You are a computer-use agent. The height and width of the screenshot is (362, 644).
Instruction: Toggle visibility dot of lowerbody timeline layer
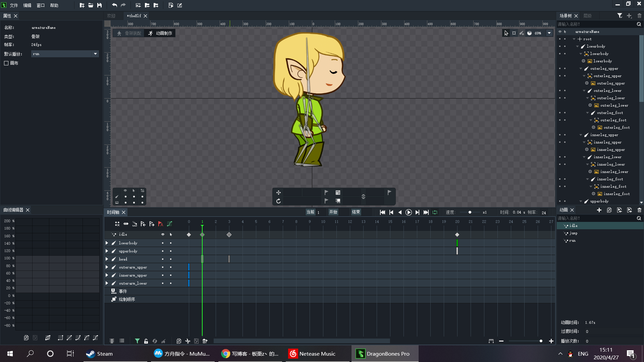(x=163, y=243)
